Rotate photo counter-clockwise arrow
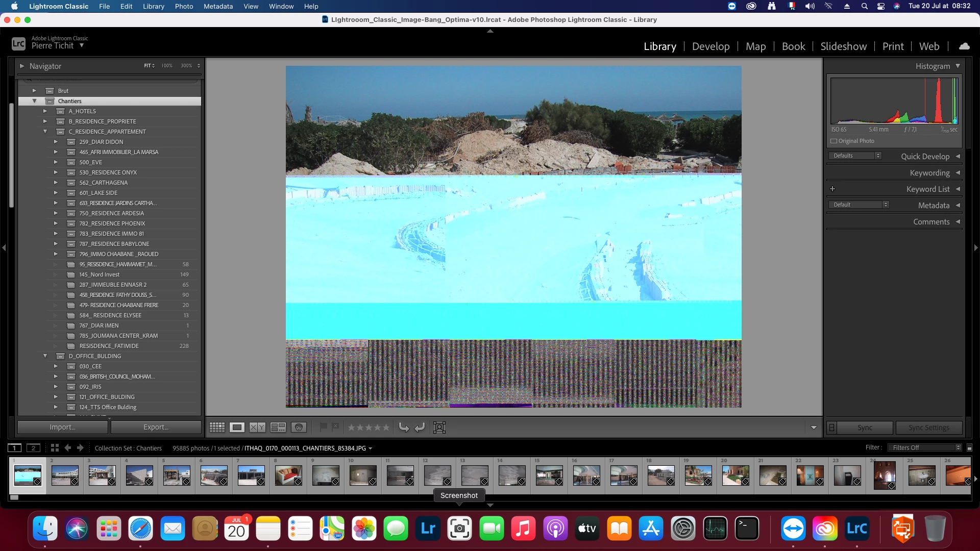This screenshot has height=551, width=980. 404,428
